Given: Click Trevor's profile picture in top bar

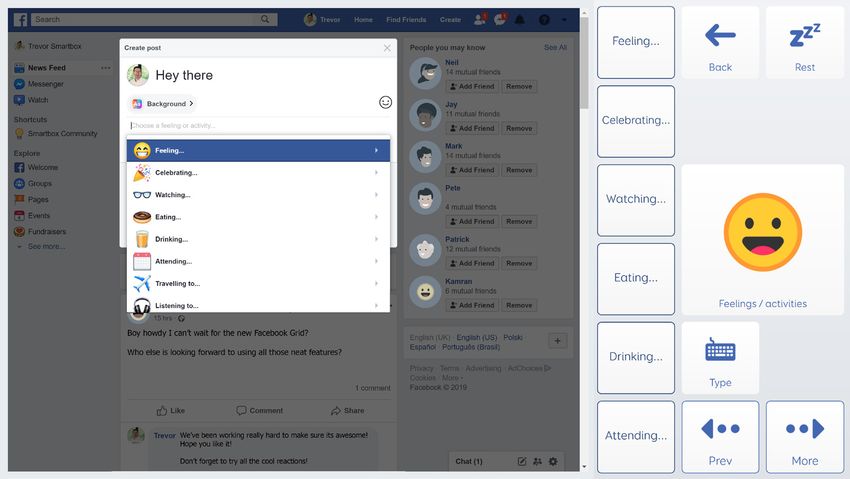Looking at the screenshot, I should [310, 20].
